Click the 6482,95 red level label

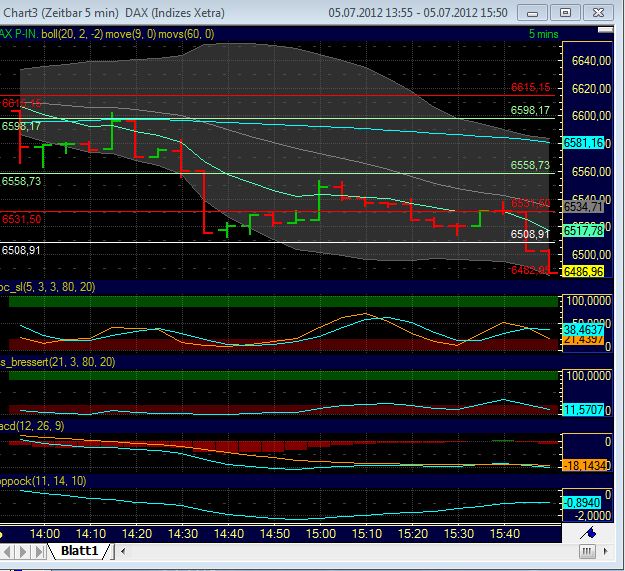pos(530,271)
